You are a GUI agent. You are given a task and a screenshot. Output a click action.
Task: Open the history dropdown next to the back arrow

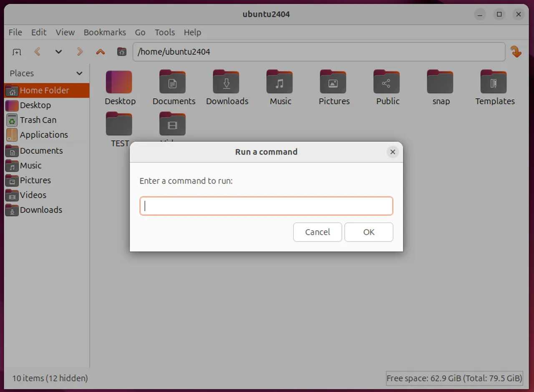58,51
